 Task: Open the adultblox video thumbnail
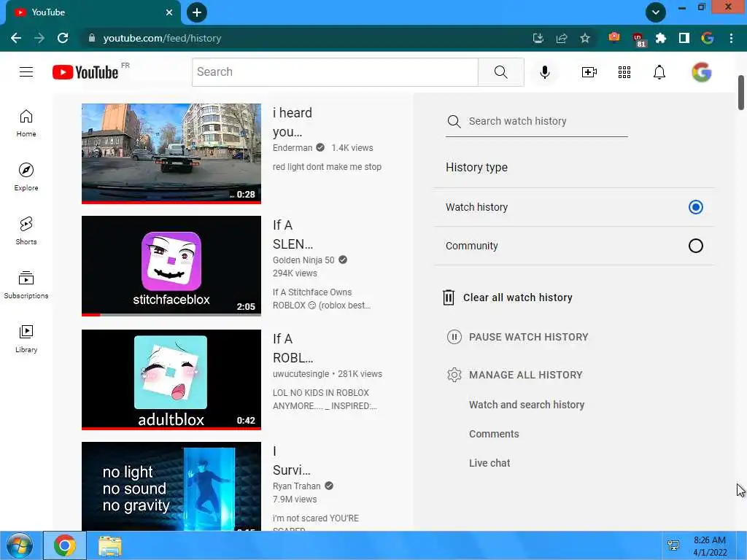pos(171,379)
